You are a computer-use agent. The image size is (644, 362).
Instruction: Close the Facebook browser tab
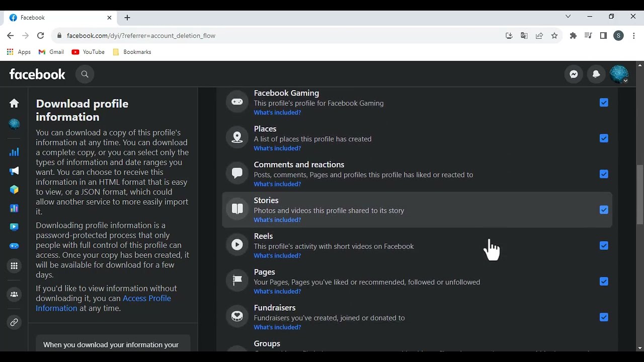109,18
